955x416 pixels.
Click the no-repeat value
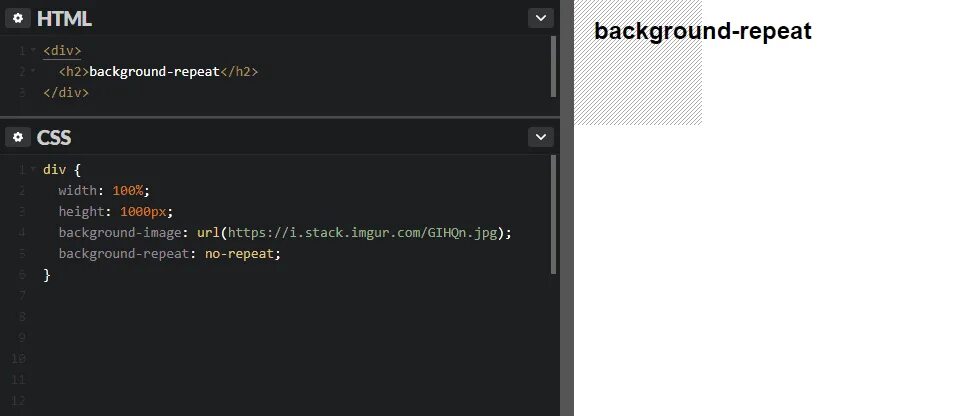click(239, 253)
